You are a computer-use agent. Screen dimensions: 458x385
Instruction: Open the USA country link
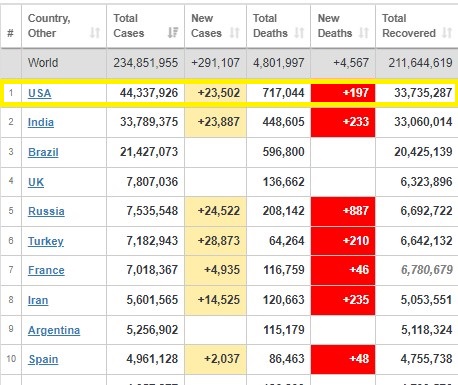(39, 93)
